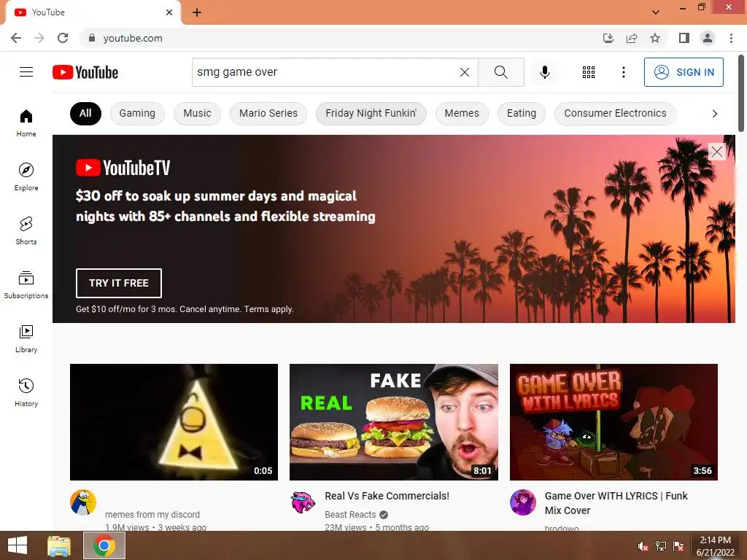Click Game Over WITH LYRICS title
The width and height of the screenshot is (747, 560).
pyautogui.click(x=616, y=503)
